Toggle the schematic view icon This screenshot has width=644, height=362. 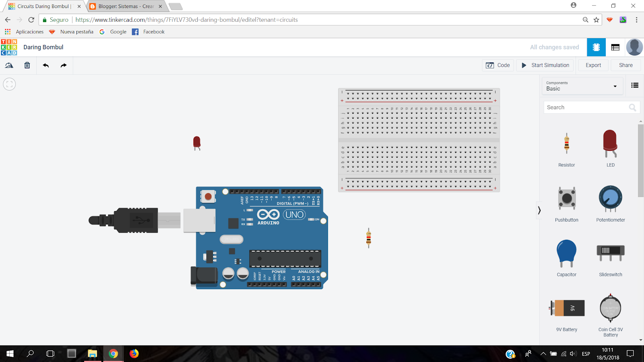pos(615,47)
